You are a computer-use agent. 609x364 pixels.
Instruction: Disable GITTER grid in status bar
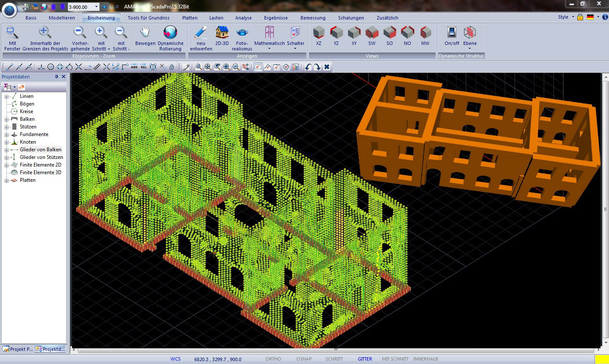coord(364,359)
